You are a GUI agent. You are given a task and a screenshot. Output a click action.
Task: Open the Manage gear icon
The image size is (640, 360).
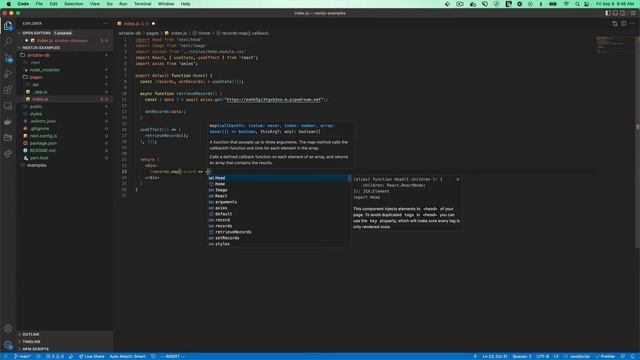(x=8, y=345)
